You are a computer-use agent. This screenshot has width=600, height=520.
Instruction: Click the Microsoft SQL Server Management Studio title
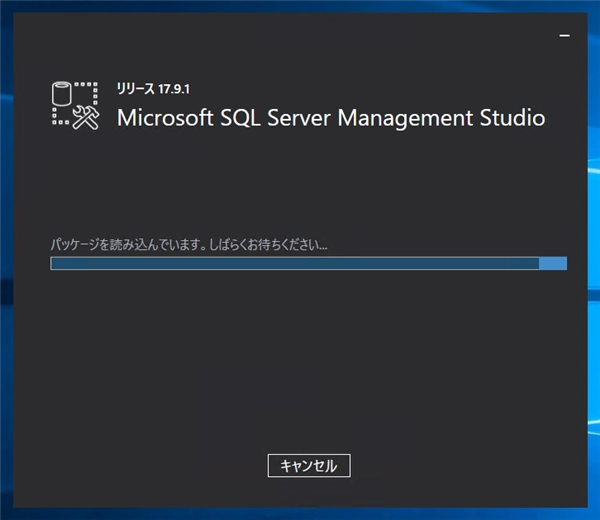(331, 117)
